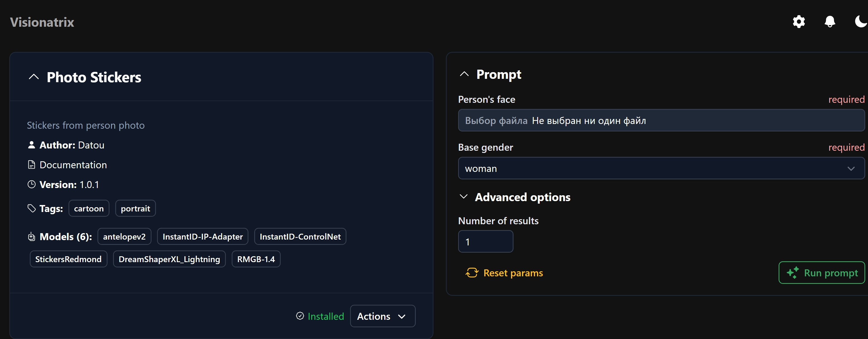Collapse the Photo Stickers card chevron
This screenshot has height=339, width=868.
click(x=34, y=77)
